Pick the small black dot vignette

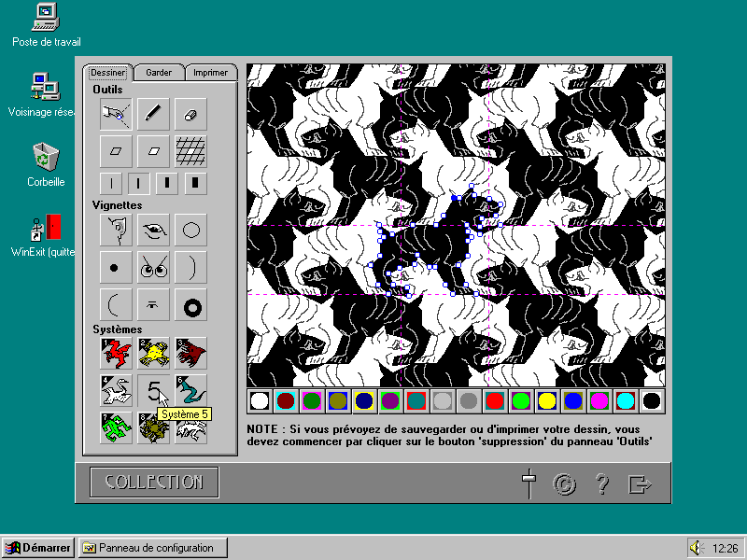[116, 268]
